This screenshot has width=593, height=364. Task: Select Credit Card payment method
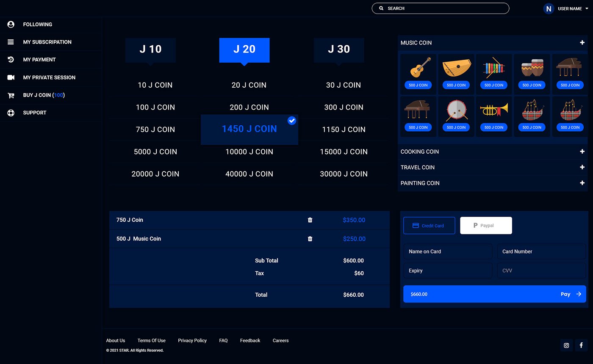coord(429,226)
